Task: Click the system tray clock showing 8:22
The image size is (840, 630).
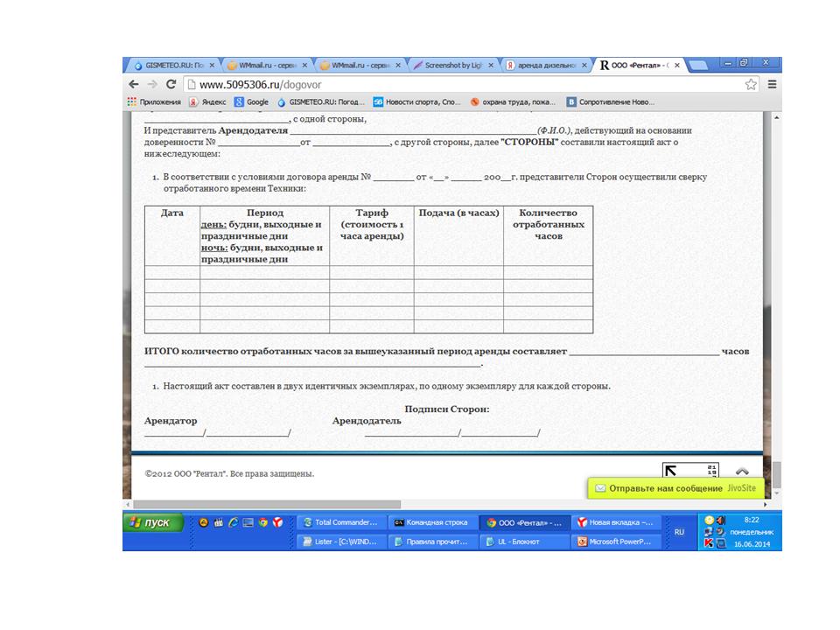Action: (752, 520)
